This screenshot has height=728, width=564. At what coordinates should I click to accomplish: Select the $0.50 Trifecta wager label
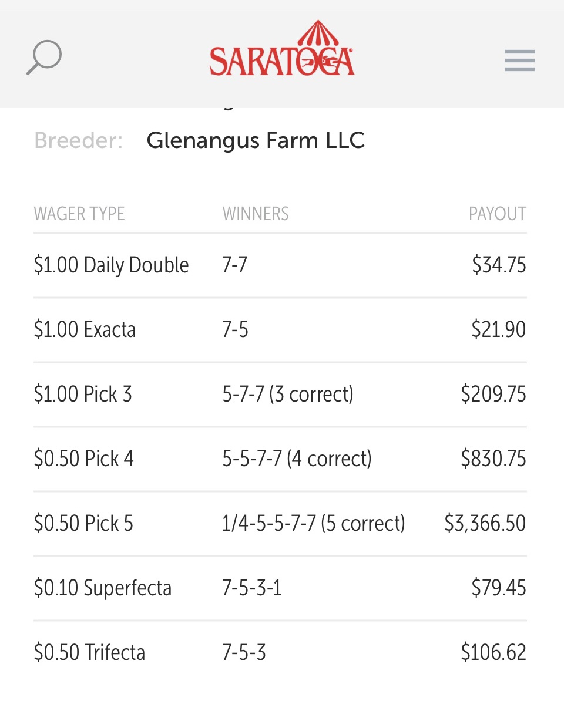click(x=89, y=652)
